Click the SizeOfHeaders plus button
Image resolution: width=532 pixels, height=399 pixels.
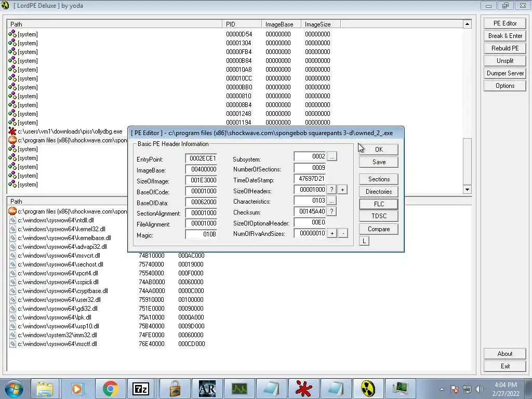[343, 190]
